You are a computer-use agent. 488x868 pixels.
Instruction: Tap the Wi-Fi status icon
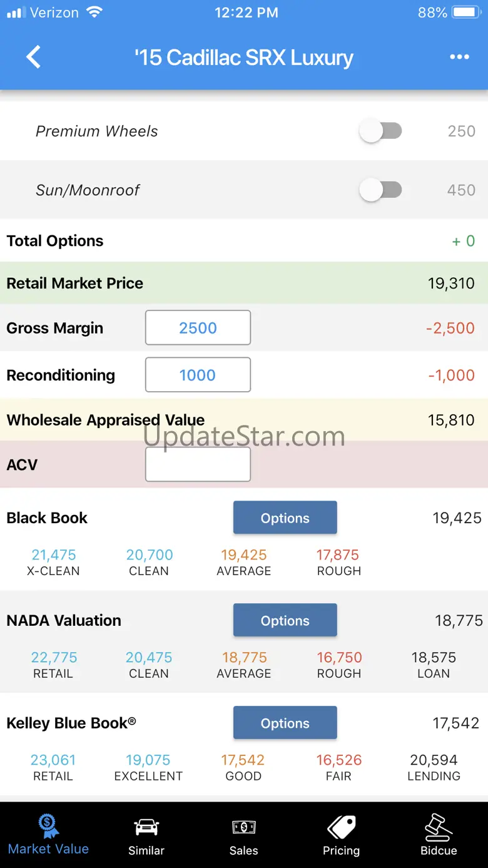tap(95, 13)
